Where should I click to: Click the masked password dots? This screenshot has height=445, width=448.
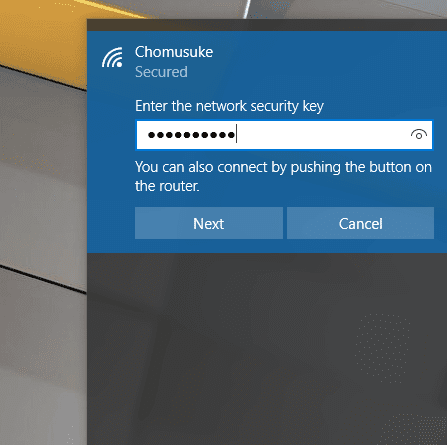coord(191,135)
